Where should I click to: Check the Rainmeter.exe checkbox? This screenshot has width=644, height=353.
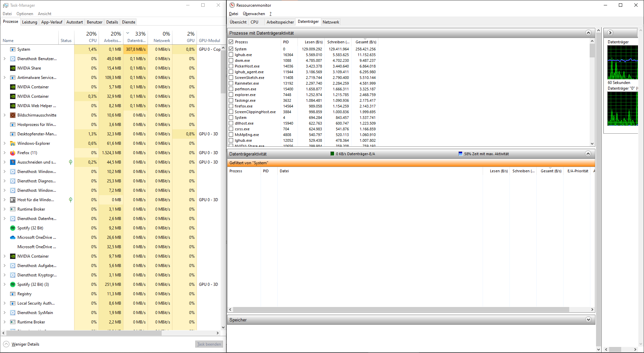(231, 83)
